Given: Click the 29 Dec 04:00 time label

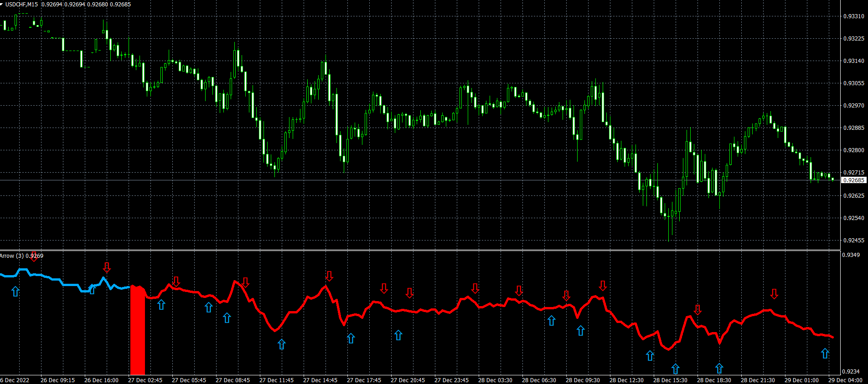Looking at the screenshot, I should pos(846,380).
